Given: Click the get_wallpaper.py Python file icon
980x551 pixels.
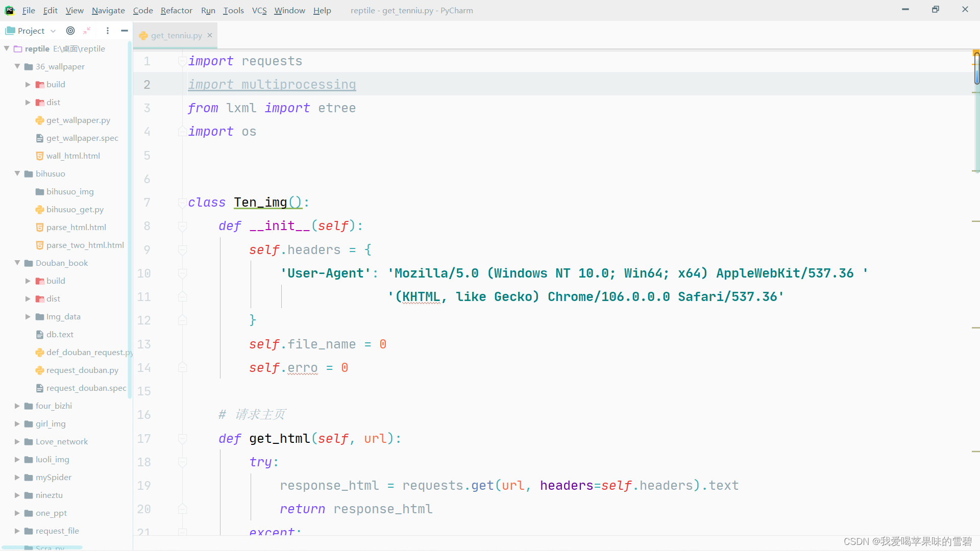Looking at the screenshot, I should coord(40,120).
